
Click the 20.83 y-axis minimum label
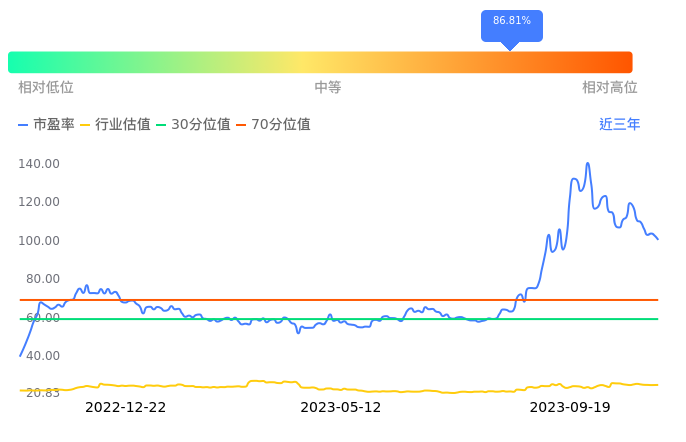click(42, 393)
